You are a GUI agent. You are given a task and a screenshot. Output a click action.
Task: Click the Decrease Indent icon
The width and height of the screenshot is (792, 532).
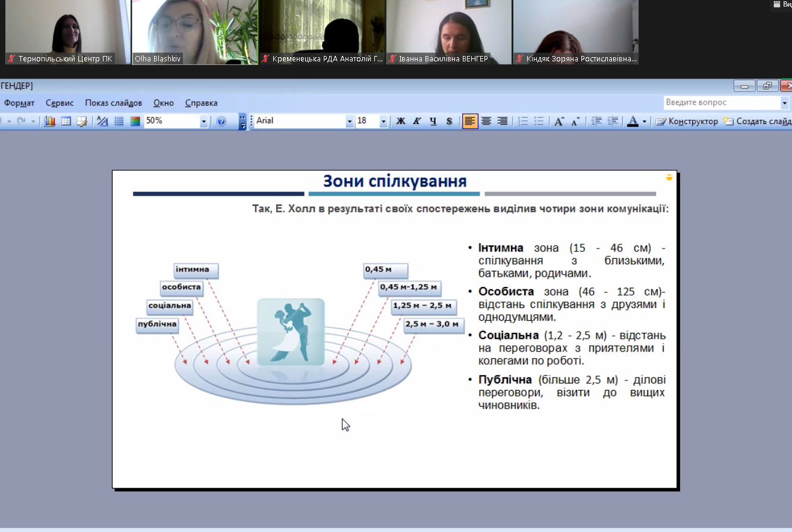(x=596, y=121)
